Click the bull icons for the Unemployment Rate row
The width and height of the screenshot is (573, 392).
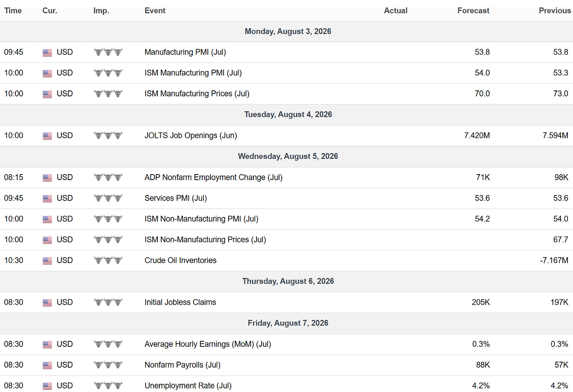pos(108,386)
